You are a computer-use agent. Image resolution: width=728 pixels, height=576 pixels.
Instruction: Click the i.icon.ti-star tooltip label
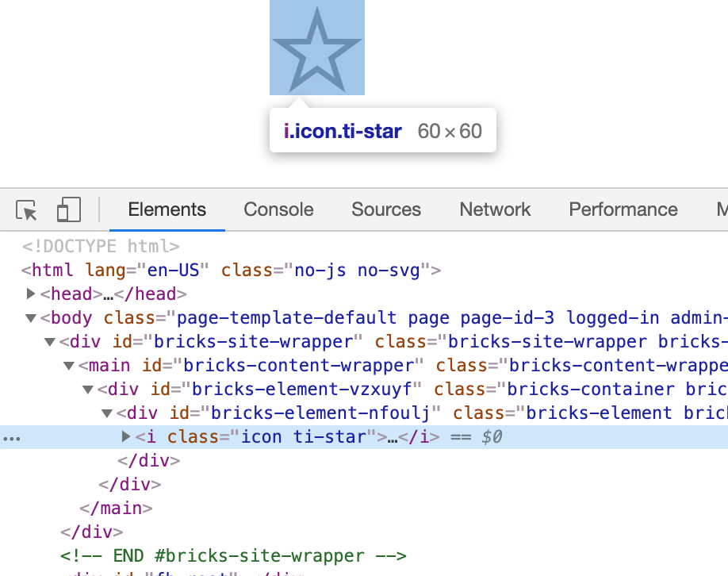[343, 131]
